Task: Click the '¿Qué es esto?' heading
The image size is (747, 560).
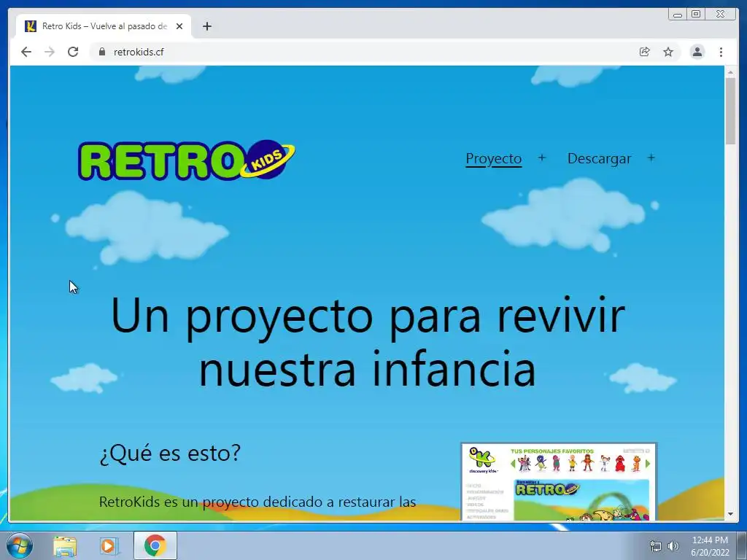Action: (x=170, y=453)
